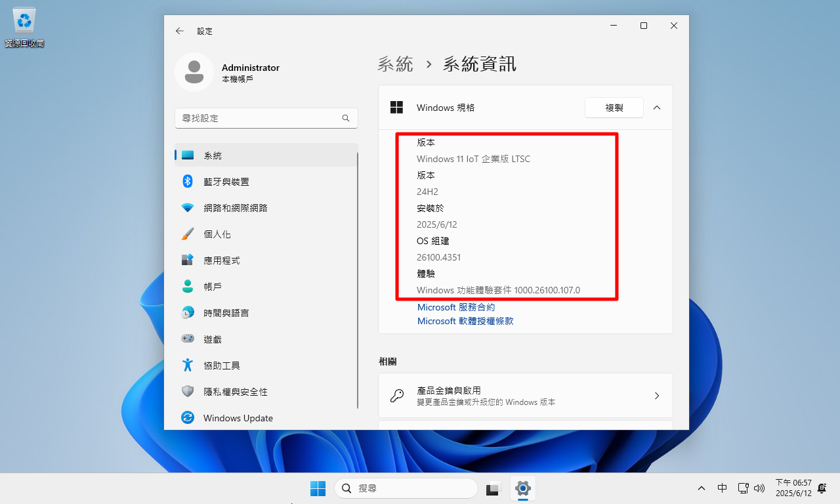Click the key icon for 產品金鑰與啟用
Viewport: 840px width, 504px height.
(x=397, y=396)
